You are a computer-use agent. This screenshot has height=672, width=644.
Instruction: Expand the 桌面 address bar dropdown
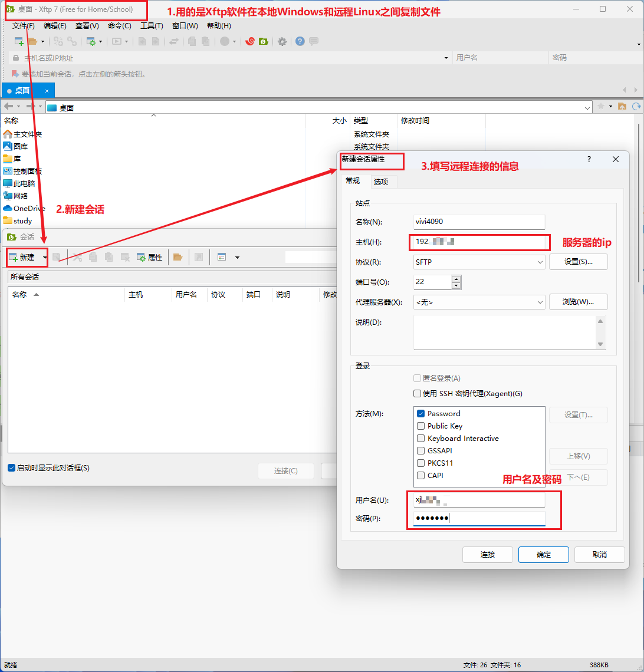587,108
